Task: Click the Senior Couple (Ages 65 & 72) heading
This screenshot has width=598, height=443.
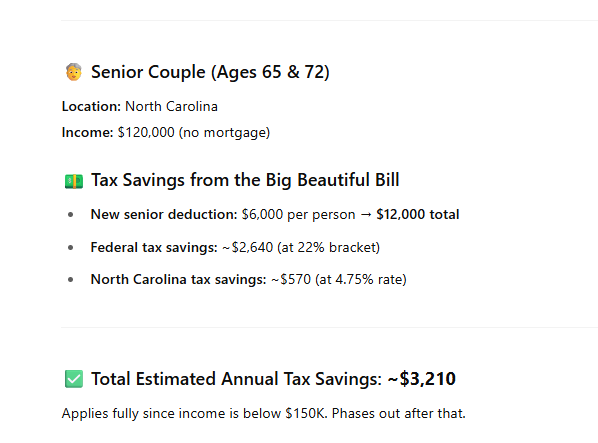Action: (x=210, y=72)
